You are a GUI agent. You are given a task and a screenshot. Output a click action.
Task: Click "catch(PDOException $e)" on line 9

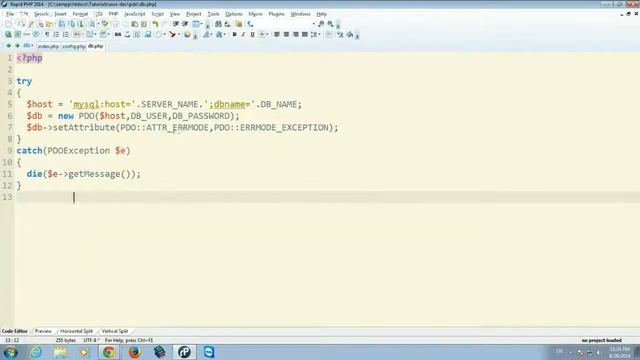(x=73, y=151)
